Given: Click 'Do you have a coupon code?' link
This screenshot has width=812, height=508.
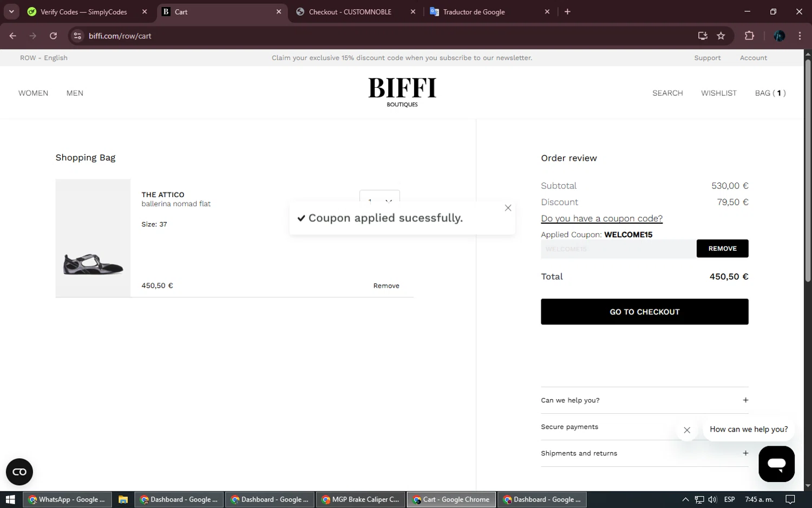Looking at the screenshot, I should [601, 218].
